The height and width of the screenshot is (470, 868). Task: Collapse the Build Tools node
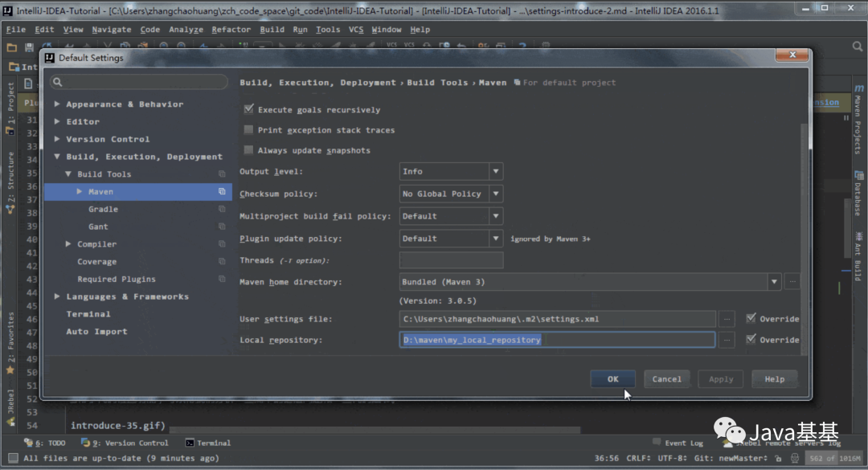[x=68, y=174]
